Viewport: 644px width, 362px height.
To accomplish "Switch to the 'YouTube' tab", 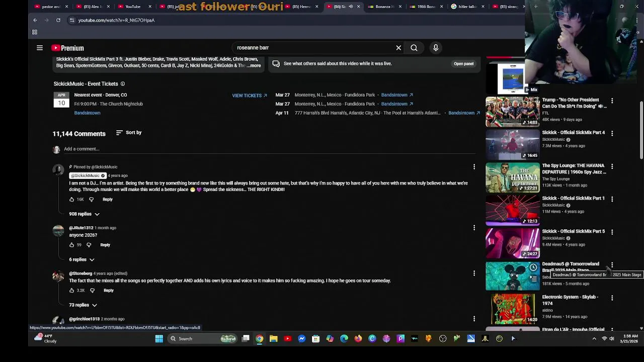I will tap(133, 7).
